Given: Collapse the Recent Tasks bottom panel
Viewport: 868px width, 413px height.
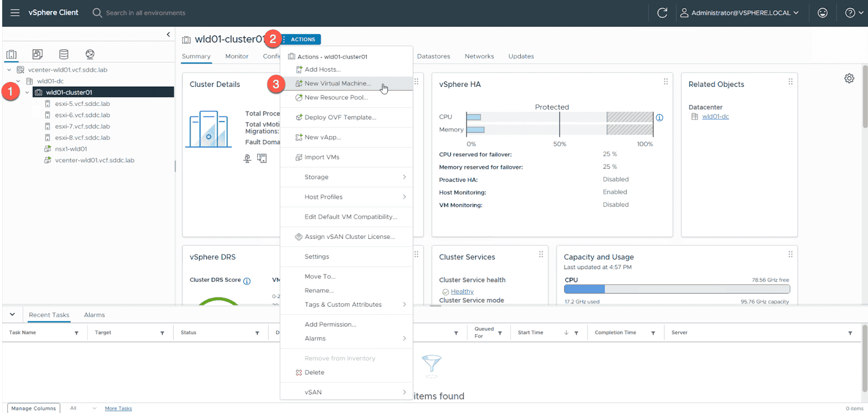Looking at the screenshot, I should click(12, 315).
